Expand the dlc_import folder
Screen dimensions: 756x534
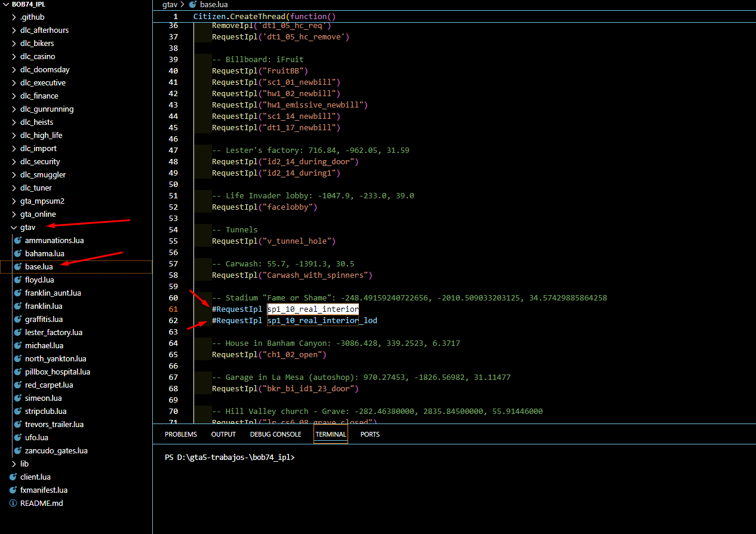(14, 148)
